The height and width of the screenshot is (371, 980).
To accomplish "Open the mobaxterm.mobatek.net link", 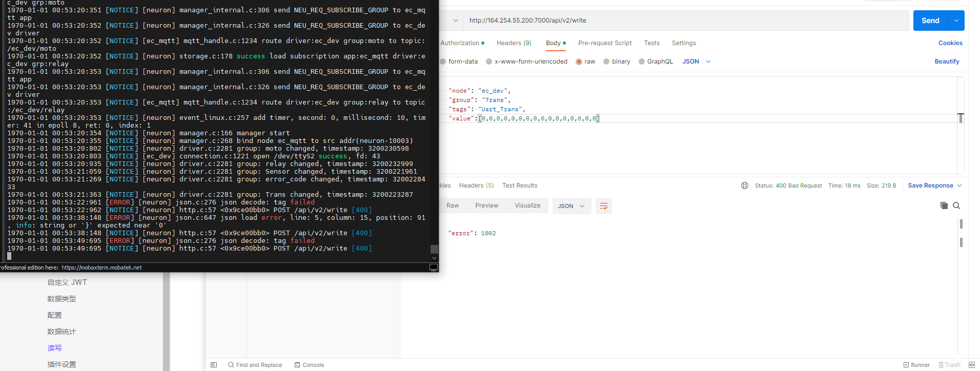I will coord(101,267).
